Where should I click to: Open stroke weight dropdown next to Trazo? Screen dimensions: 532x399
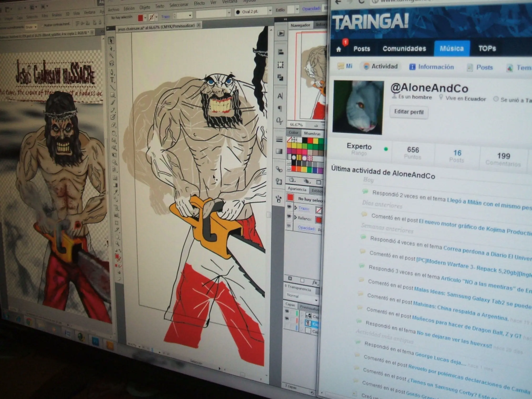[x=190, y=16]
